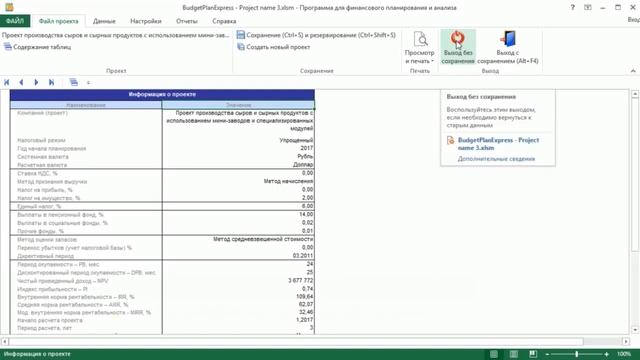Select the Метод начисления value cell

point(238,181)
